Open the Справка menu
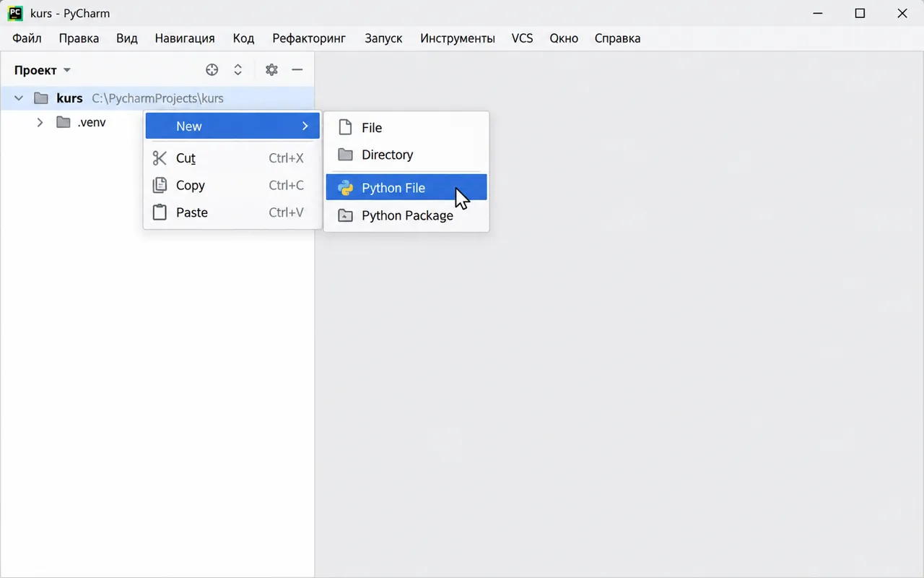The height and width of the screenshot is (578, 924). point(617,38)
